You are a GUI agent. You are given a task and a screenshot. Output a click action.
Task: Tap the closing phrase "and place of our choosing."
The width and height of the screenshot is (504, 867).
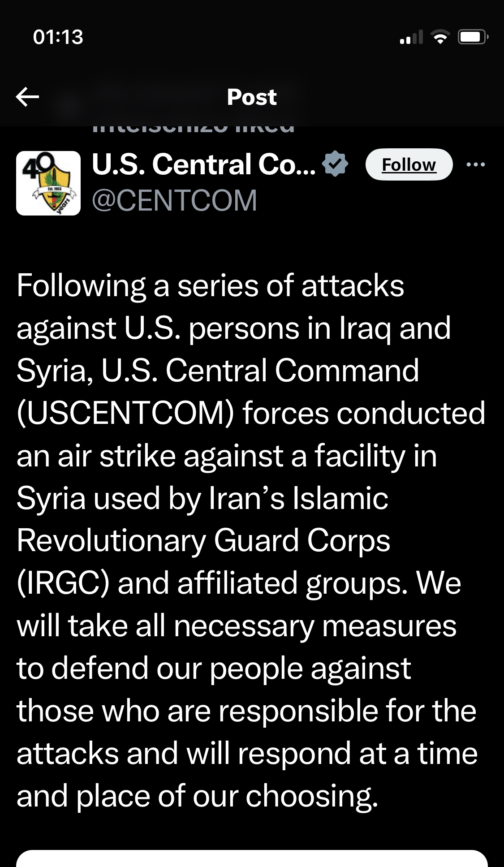198,796
